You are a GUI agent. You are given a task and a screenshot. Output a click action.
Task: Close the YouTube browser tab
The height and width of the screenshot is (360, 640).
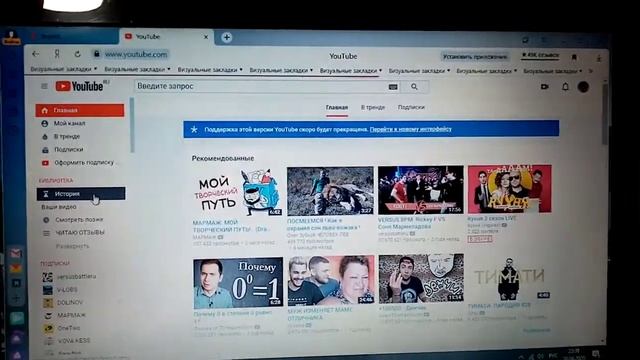point(206,37)
